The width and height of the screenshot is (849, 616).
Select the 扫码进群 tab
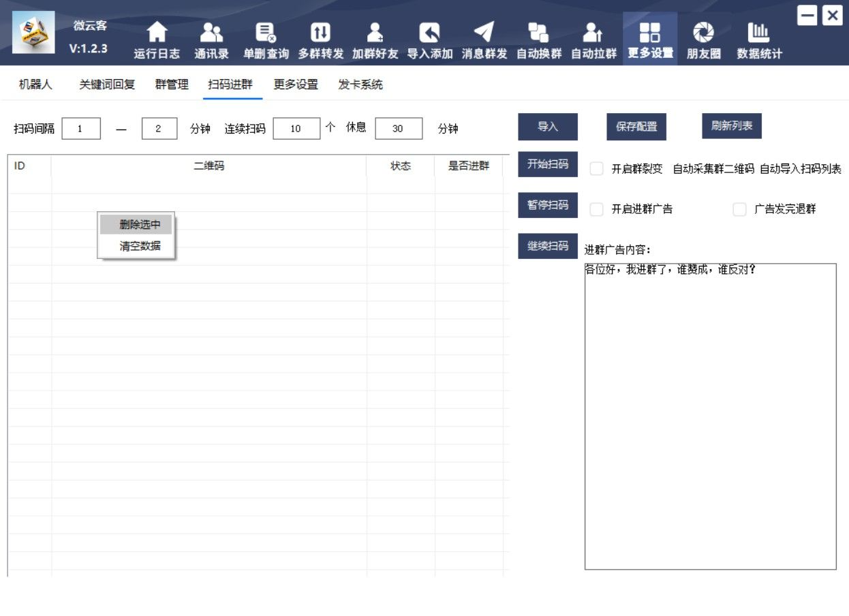(x=230, y=84)
